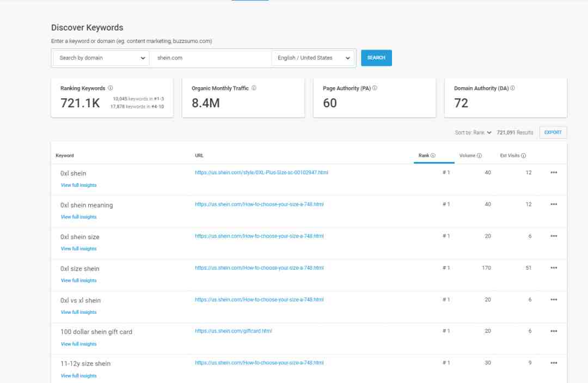Open more options for '0xl shein size' row

click(554, 236)
